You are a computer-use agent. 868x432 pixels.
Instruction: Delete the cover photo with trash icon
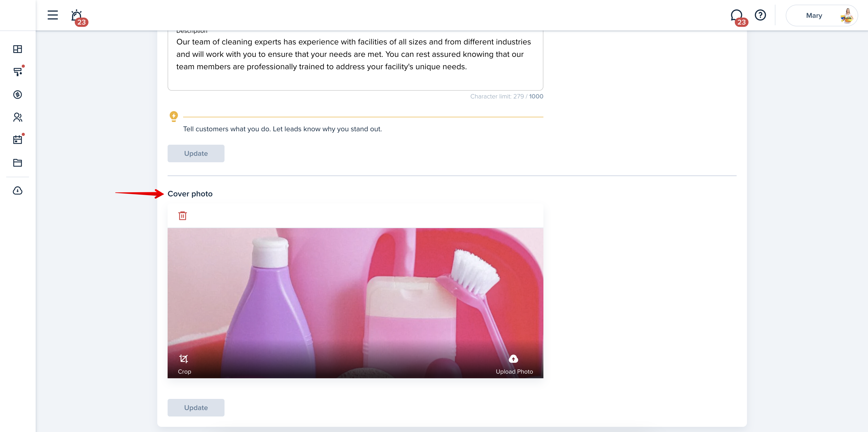click(x=183, y=215)
